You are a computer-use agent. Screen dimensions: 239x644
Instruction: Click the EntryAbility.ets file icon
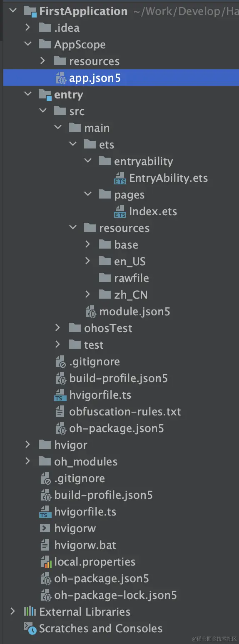120,178
